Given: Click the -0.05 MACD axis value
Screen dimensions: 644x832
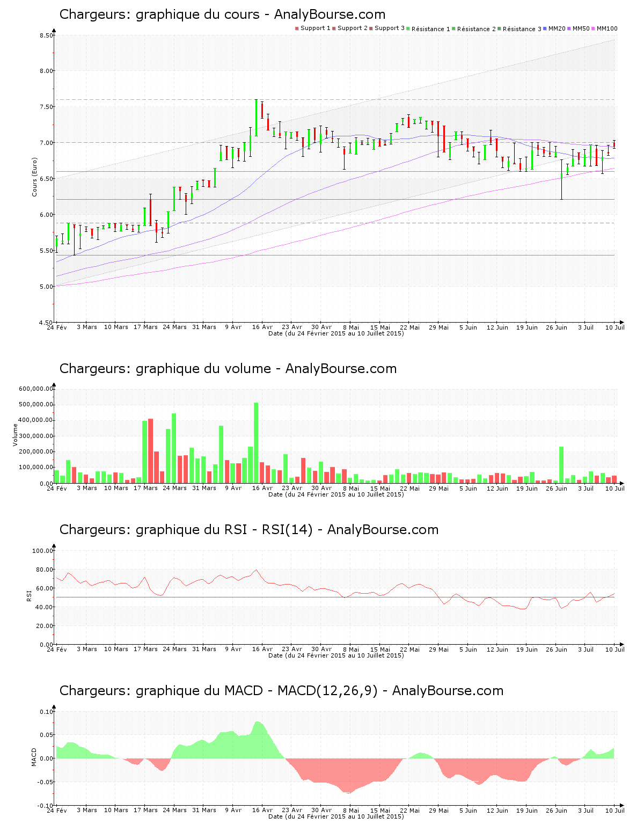Looking at the screenshot, I should [x=45, y=782].
